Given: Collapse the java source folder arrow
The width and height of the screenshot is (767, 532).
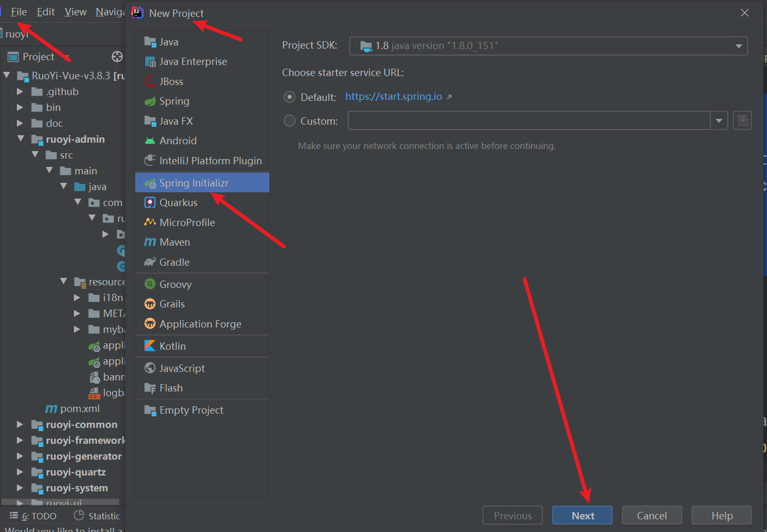Looking at the screenshot, I should 64,186.
